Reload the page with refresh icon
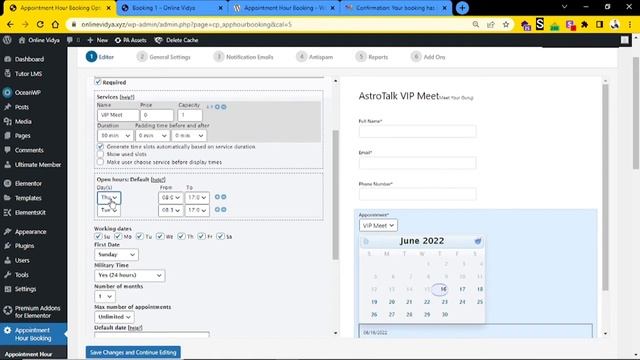The width and height of the screenshot is (640, 360). click(40, 24)
